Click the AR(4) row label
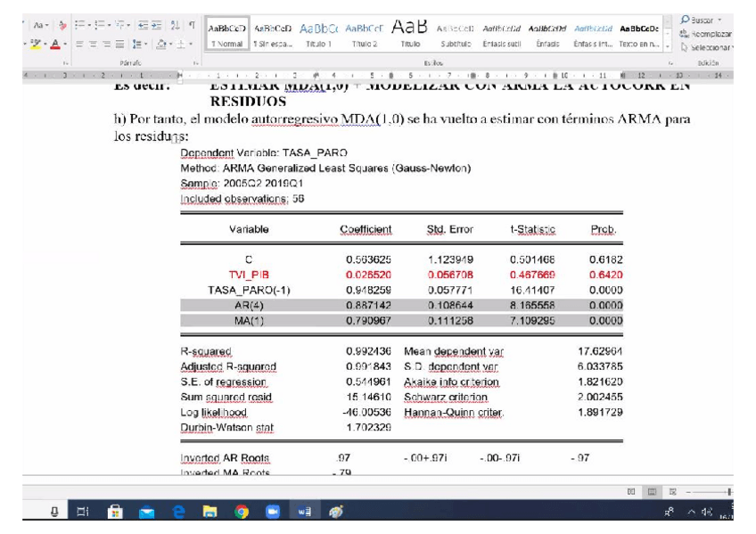This screenshot has height=534, width=756. coord(249,305)
